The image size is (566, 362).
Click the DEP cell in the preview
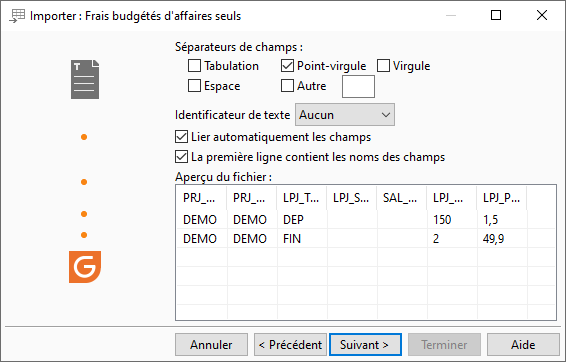tap(293, 219)
